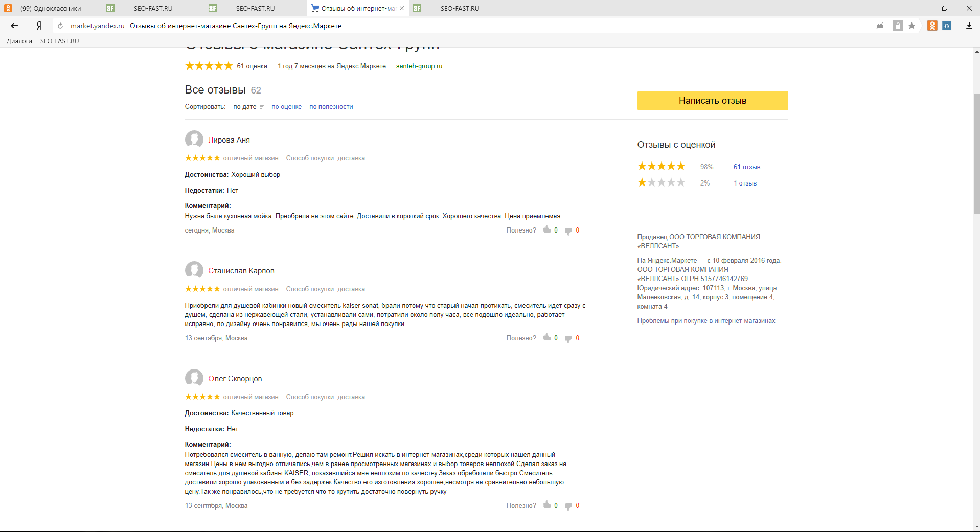This screenshot has width=980, height=532.
Task: Filter by 1 отзыв one-star review
Action: pos(745,183)
